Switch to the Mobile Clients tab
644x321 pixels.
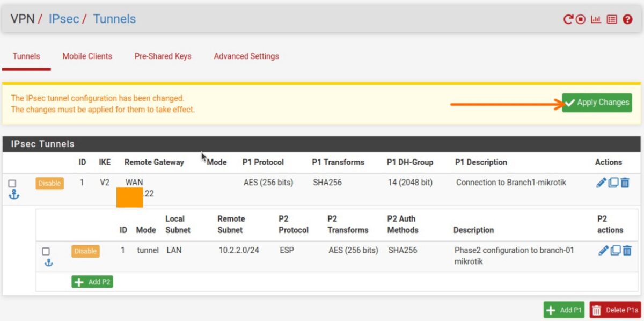87,56
